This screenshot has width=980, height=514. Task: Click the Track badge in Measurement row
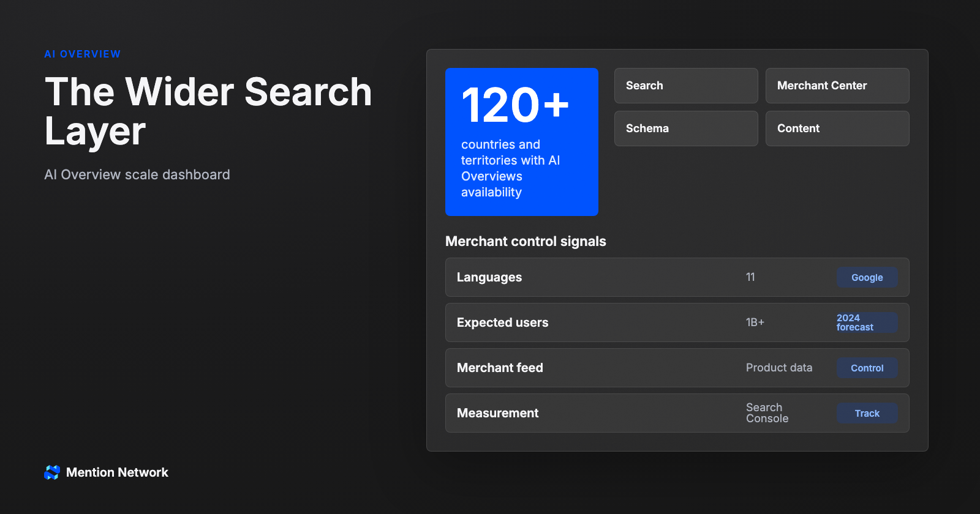click(x=867, y=413)
